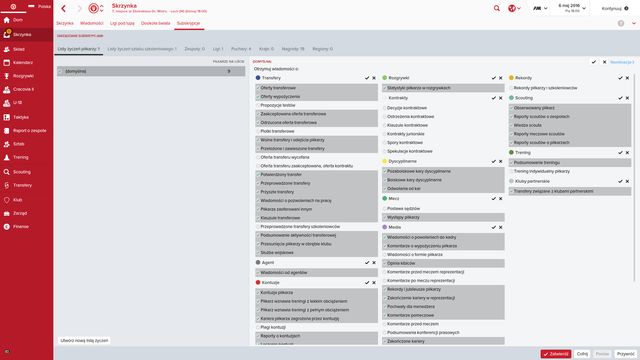Toggle Statystyki piłkarza w rozgrywkach checkbox
Screen dimensions: 640x360
click(384, 88)
